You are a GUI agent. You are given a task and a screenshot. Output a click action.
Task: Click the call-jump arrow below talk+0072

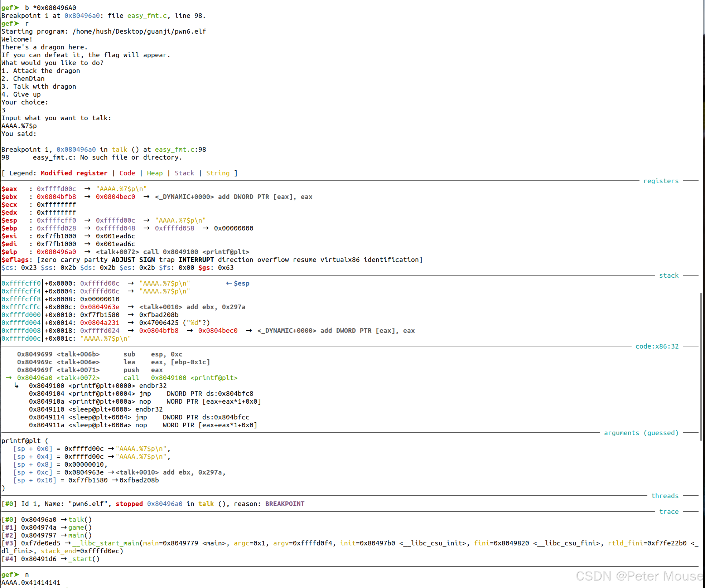pyautogui.click(x=16, y=386)
